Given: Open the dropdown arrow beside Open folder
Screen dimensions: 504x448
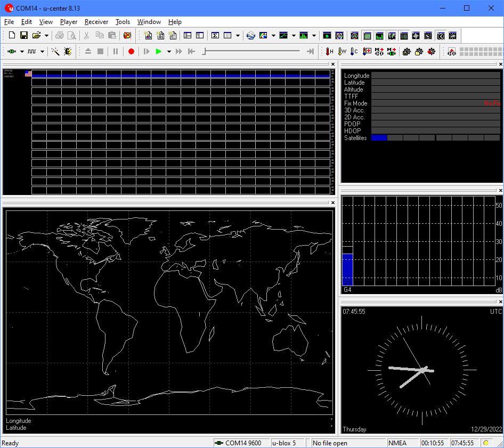Looking at the screenshot, I should [47, 36].
